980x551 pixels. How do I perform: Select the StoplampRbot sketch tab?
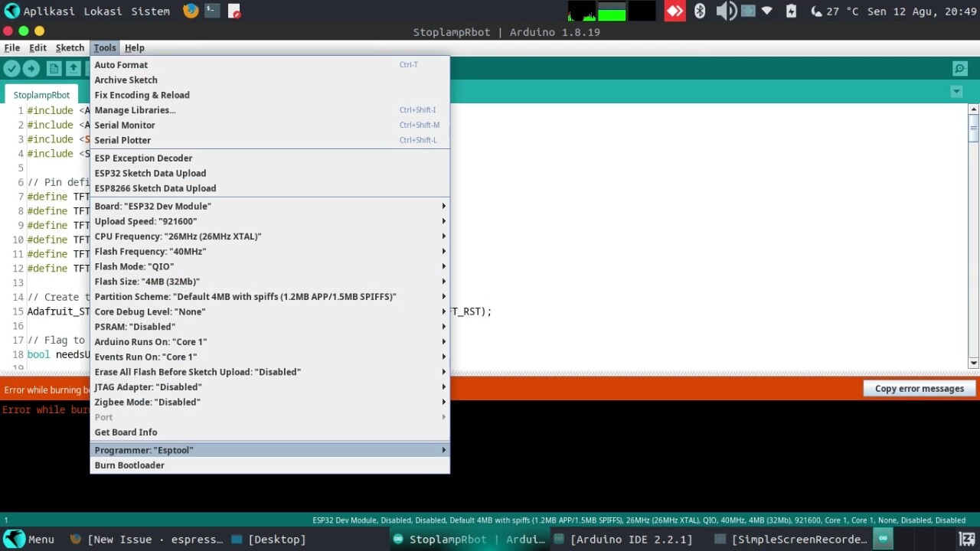pos(41,95)
